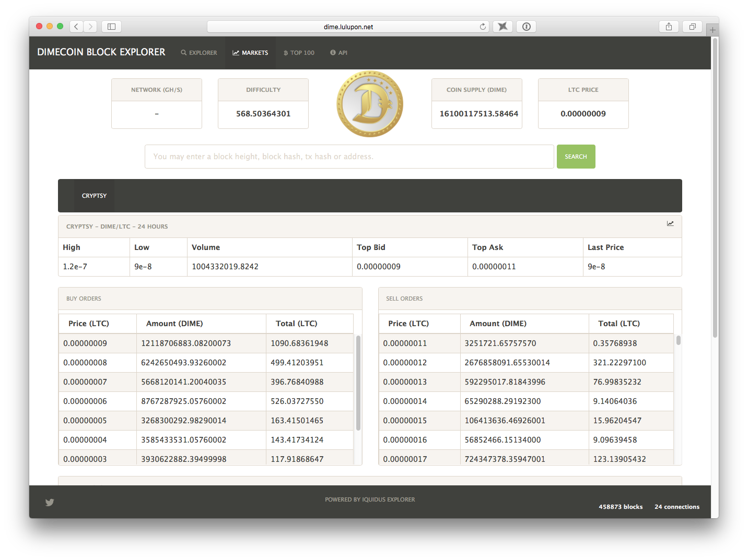Go forward with Safari's forward arrow
Viewport: 748px width, 560px height.
point(90,27)
